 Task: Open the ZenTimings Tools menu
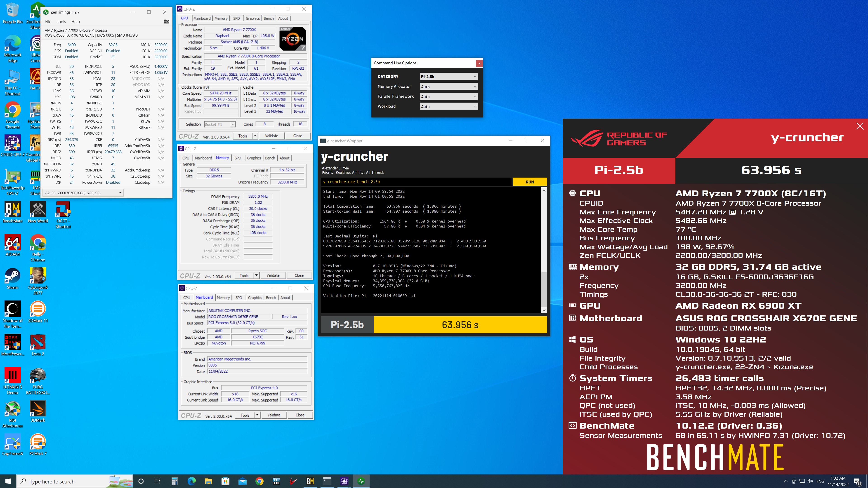pyautogui.click(x=61, y=21)
